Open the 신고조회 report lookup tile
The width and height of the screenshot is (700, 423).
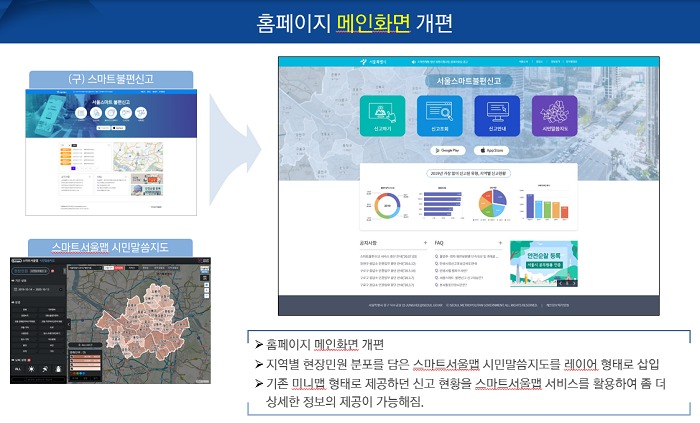point(439,118)
